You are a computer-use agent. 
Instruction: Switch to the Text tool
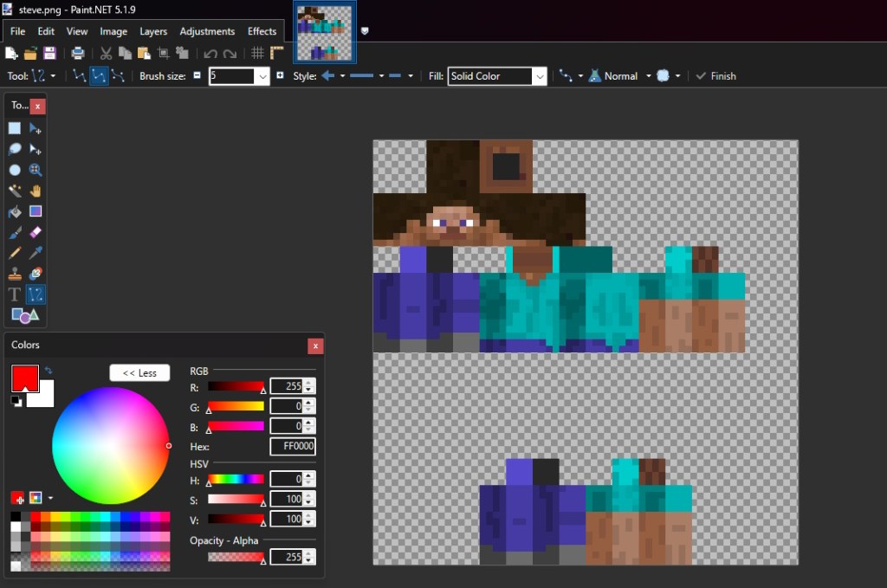[14, 294]
